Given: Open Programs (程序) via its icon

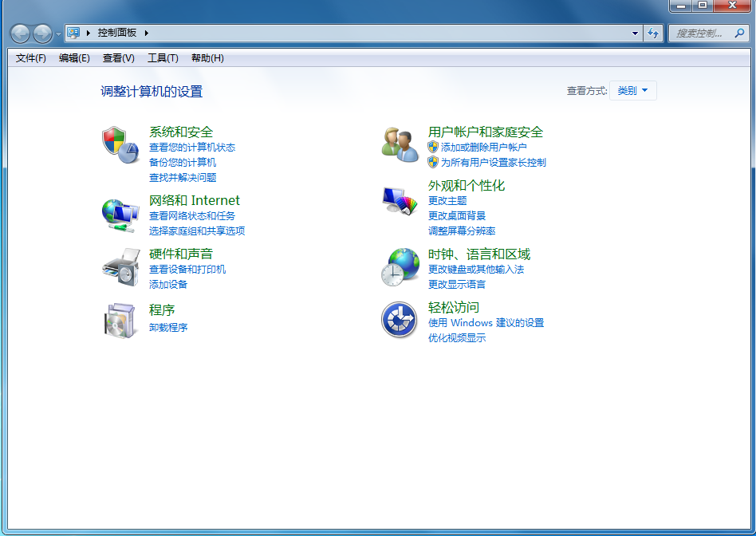Looking at the screenshot, I should pyautogui.click(x=120, y=320).
